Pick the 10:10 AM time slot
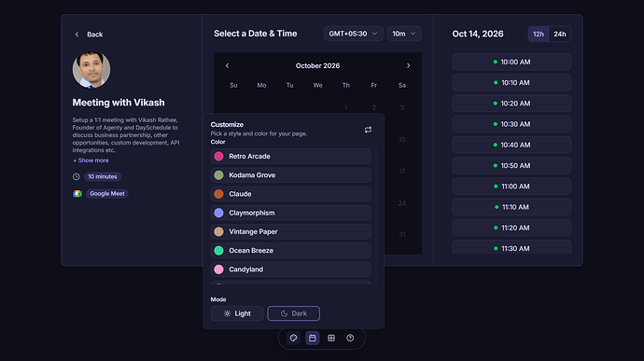The height and width of the screenshot is (361, 644). click(x=511, y=82)
